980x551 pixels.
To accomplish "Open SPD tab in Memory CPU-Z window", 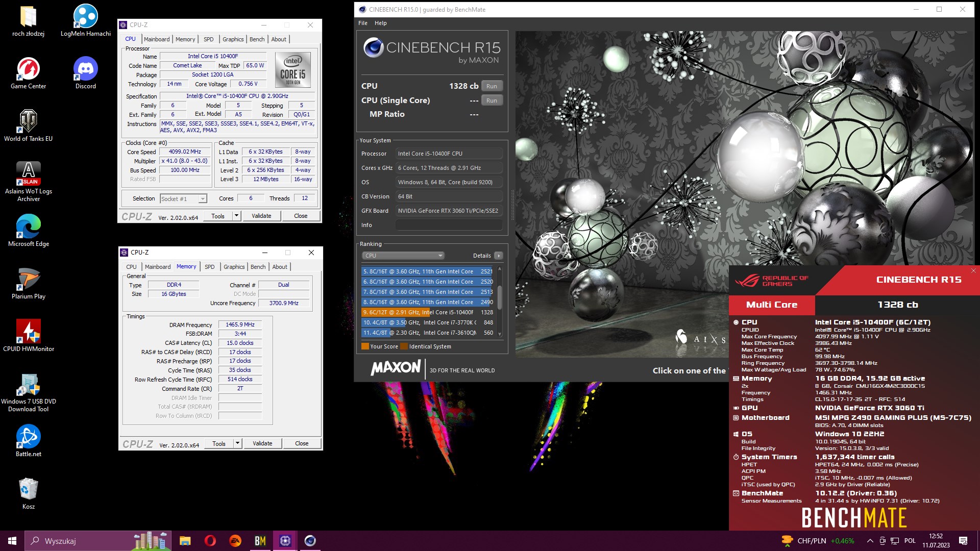I will [210, 267].
